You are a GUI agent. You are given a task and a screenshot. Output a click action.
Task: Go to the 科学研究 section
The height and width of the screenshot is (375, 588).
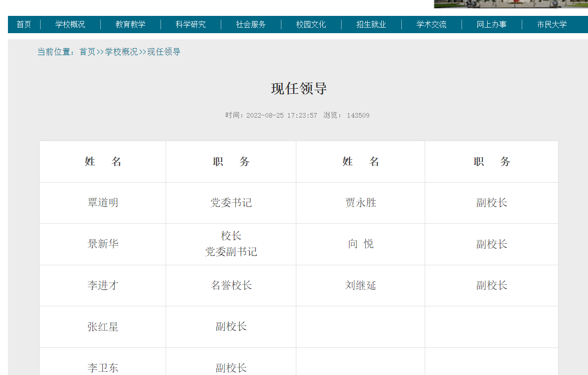tap(191, 25)
